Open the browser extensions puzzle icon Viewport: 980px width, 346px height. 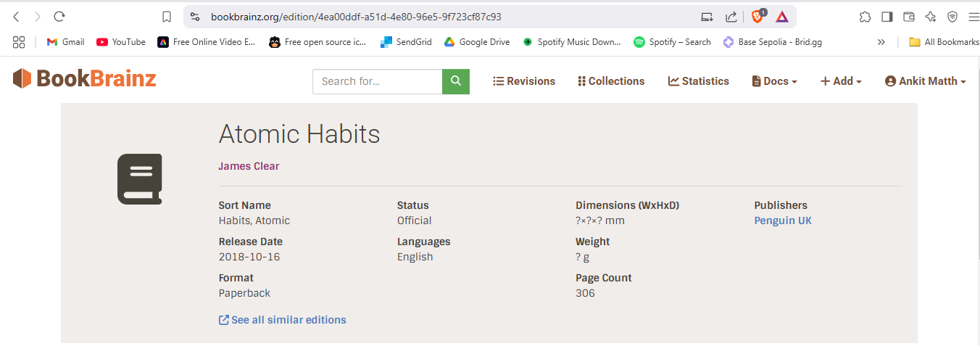(865, 17)
